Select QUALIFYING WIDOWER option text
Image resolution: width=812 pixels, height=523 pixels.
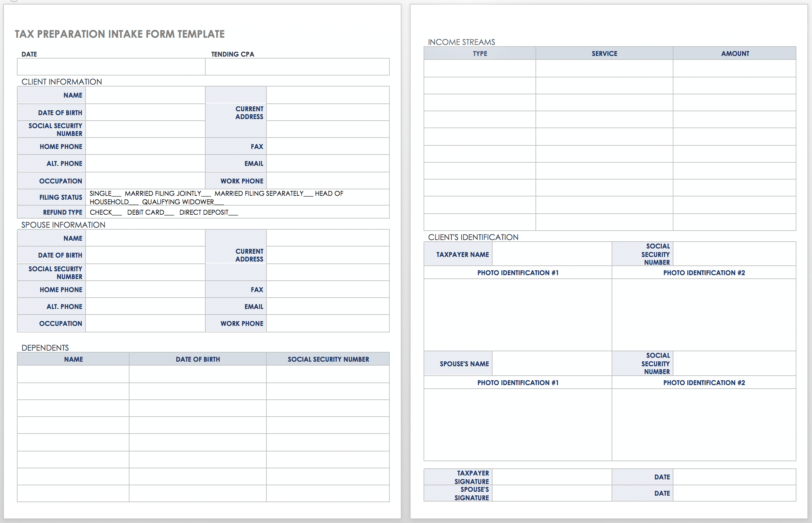[x=178, y=202]
